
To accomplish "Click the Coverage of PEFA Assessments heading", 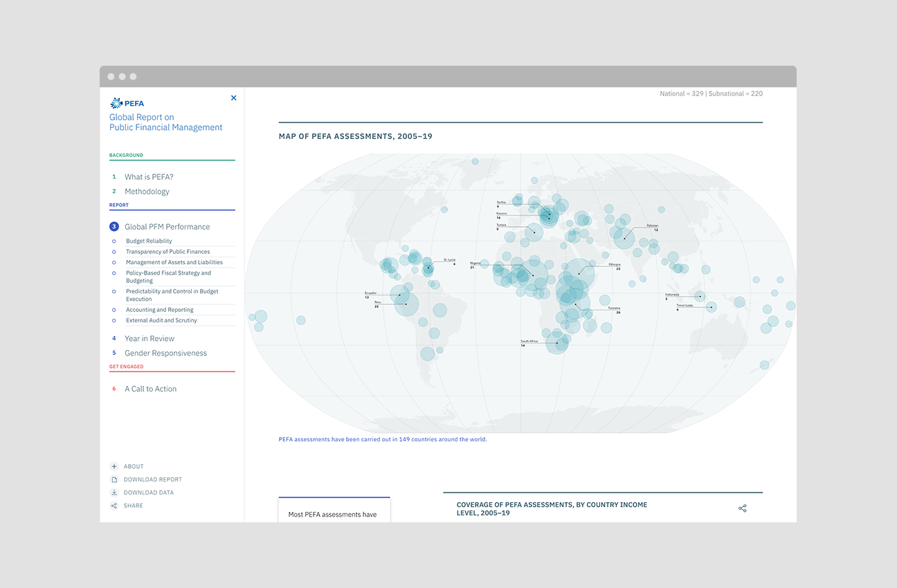I will click(x=552, y=509).
